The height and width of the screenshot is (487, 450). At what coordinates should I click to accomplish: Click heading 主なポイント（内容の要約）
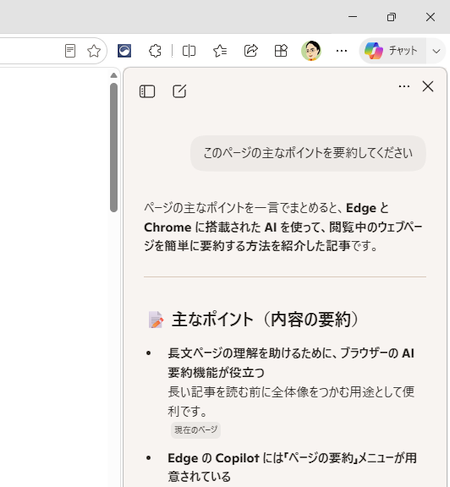click(x=265, y=319)
